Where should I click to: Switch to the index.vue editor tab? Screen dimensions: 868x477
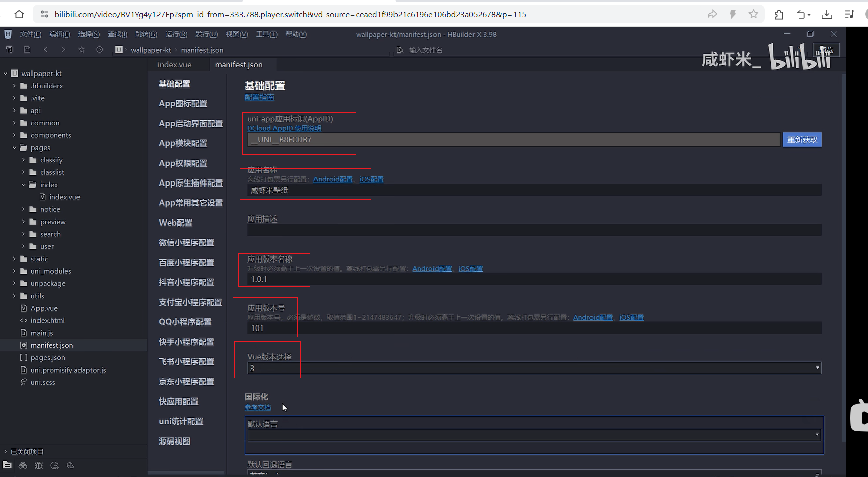point(174,64)
